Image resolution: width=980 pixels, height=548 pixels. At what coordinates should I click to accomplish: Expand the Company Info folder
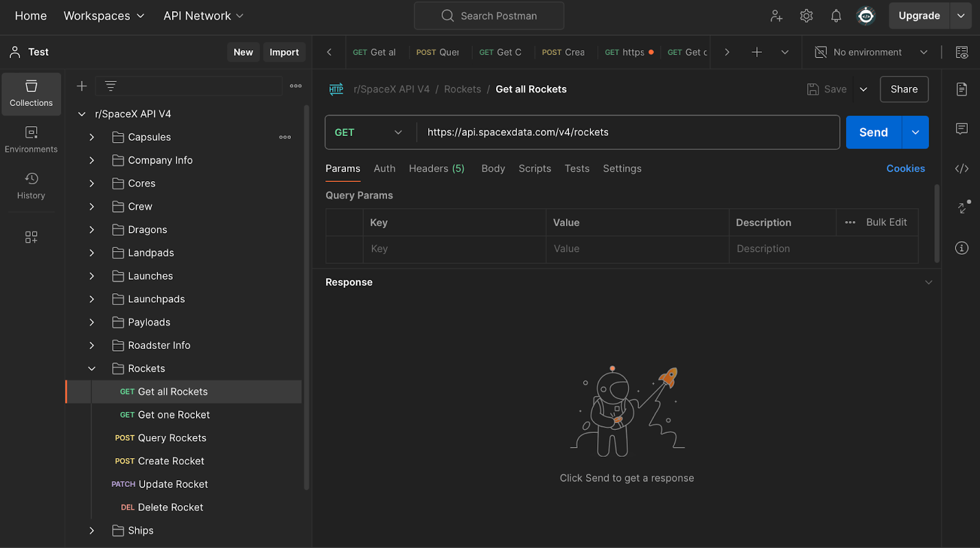click(x=92, y=160)
